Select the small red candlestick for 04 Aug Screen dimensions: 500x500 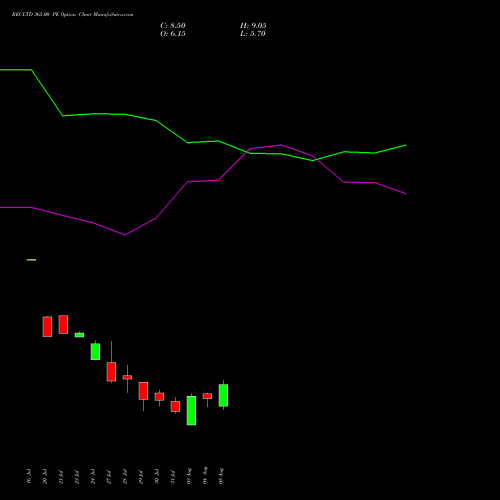click(207, 396)
